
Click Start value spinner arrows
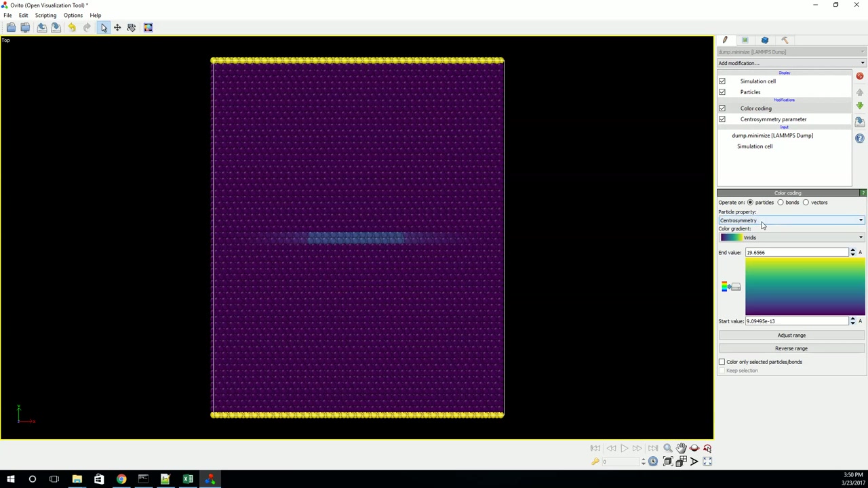tap(852, 321)
